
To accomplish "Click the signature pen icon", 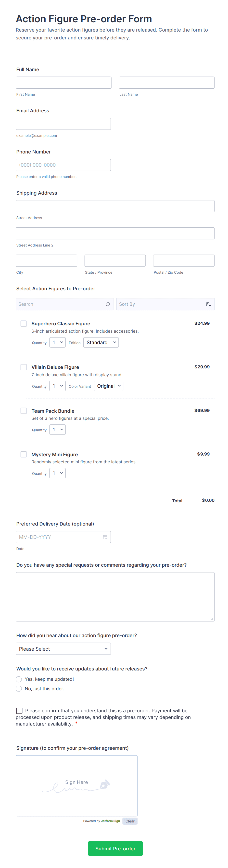I will pyautogui.click(x=104, y=785).
